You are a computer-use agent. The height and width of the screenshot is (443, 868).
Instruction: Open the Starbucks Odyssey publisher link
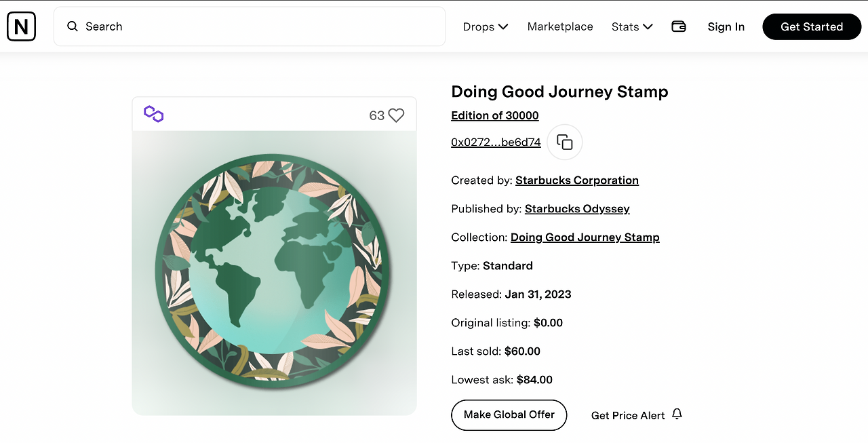pos(577,209)
